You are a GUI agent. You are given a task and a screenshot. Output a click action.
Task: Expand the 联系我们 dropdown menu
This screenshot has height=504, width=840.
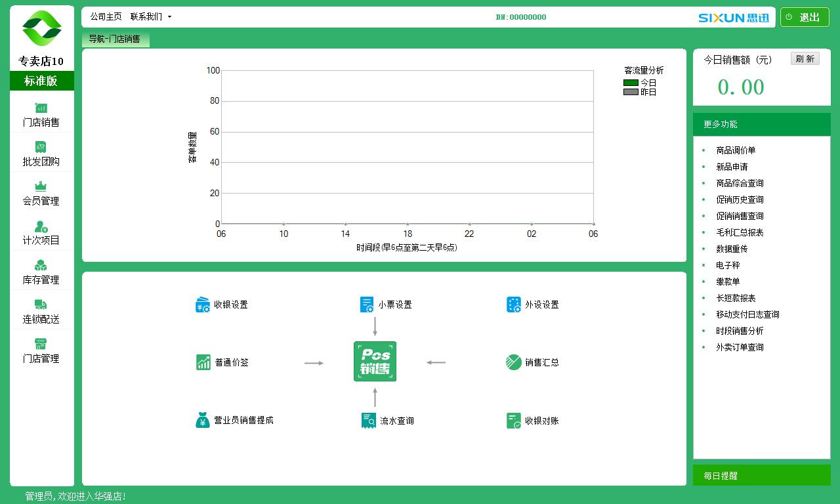151,17
